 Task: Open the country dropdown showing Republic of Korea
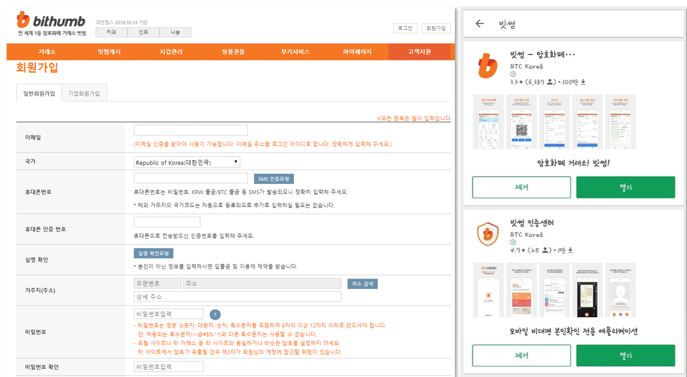pyautogui.click(x=187, y=162)
